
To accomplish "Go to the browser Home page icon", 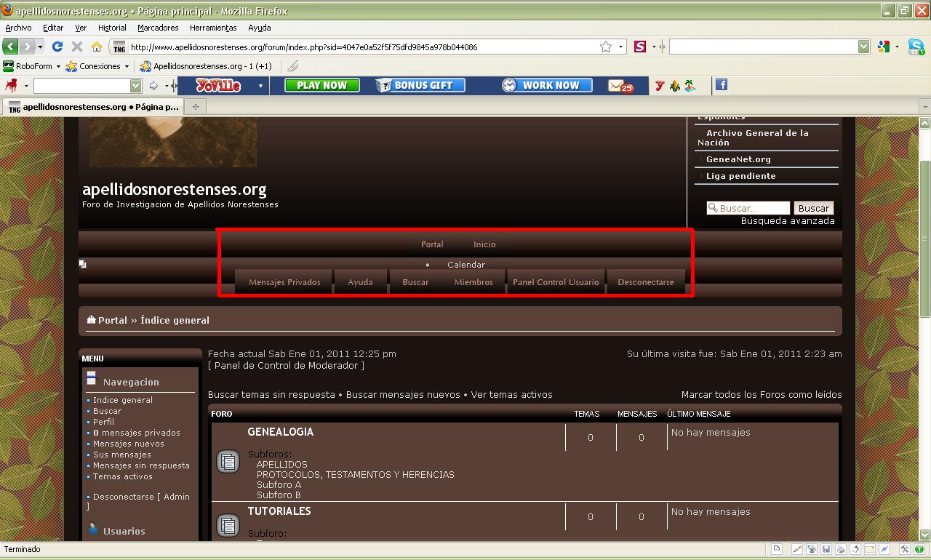I will (x=97, y=47).
